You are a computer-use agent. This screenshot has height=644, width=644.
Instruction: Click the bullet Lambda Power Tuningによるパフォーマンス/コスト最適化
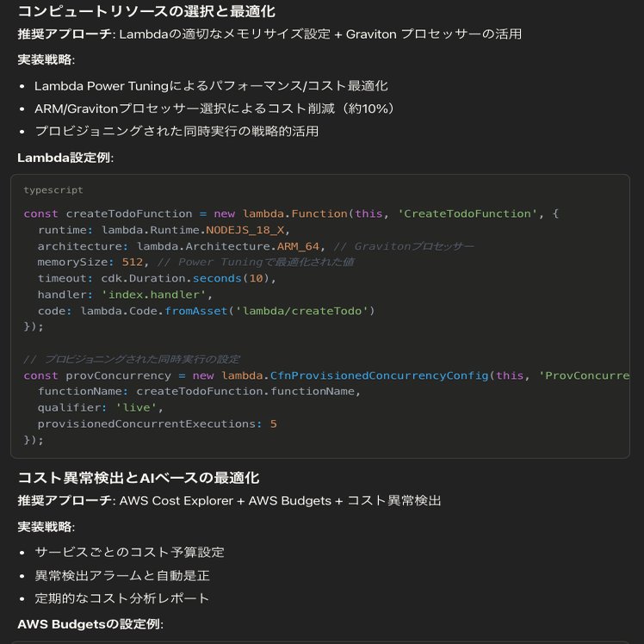coord(211,86)
